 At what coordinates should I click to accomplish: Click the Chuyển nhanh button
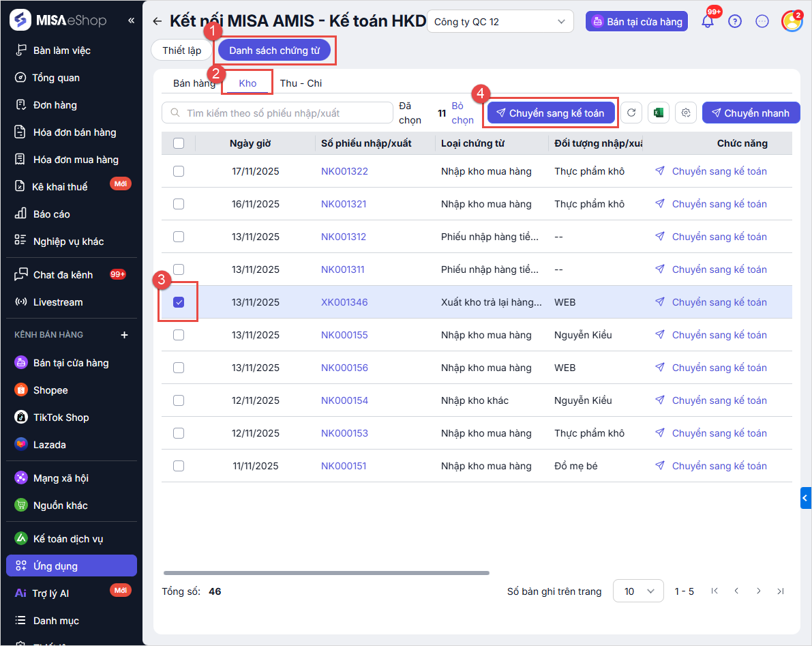tap(751, 113)
